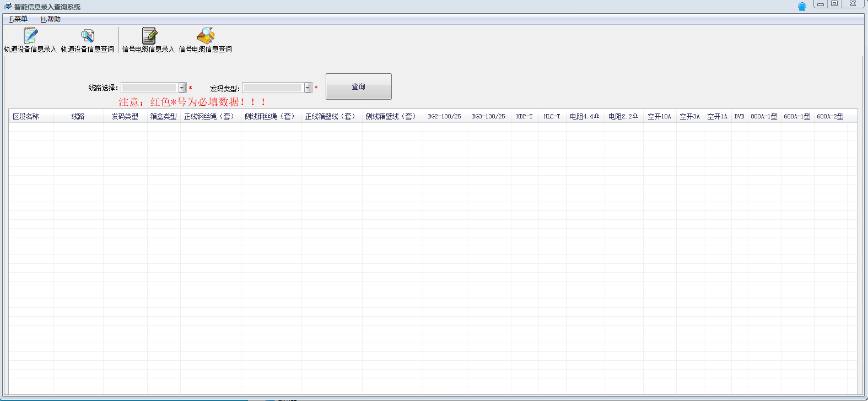Click the 空开10A column header
868x401 pixels.
coord(660,116)
